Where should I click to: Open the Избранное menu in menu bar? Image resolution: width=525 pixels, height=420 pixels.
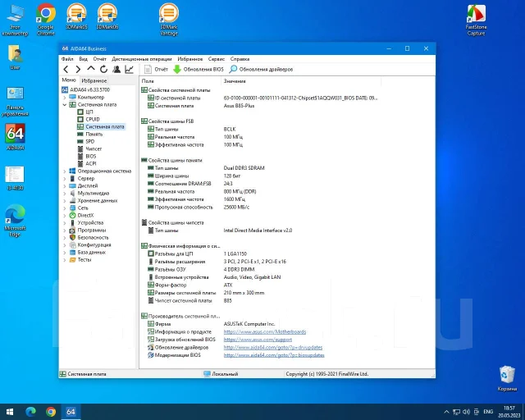point(189,59)
